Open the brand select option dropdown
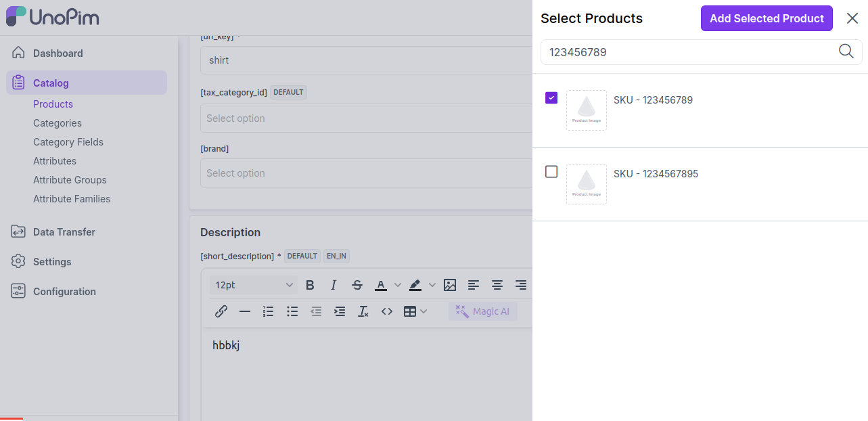This screenshot has height=421, width=868. [x=365, y=173]
